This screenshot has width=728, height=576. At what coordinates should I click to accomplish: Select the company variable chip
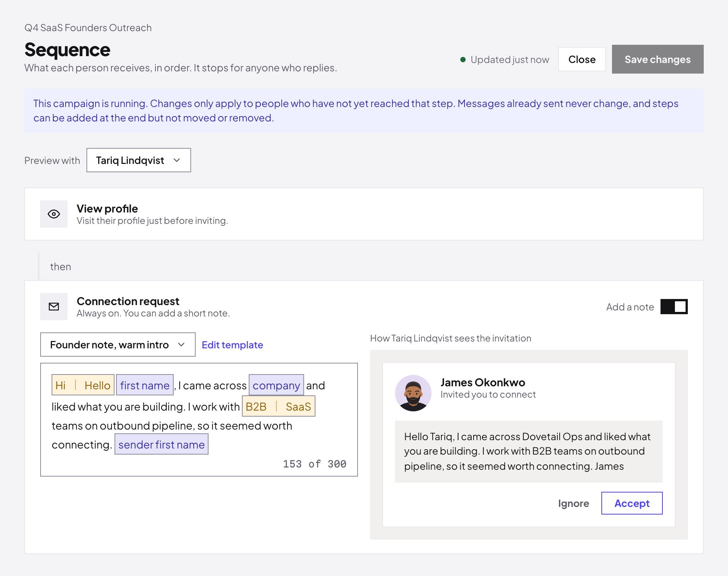click(x=276, y=385)
